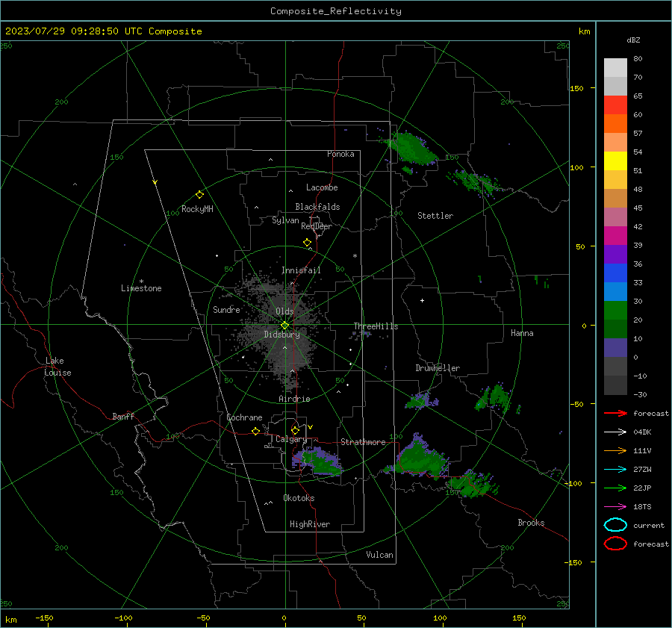Image resolution: width=672 pixels, height=628 pixels.
Task: Click green echo cluster northeast of Ponoka
Action: point(411,148)
